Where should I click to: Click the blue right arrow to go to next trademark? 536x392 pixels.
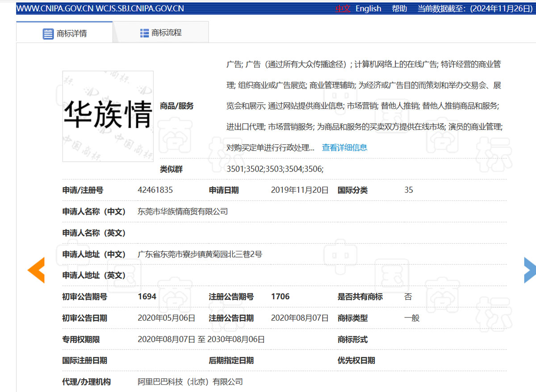[x=530, y=270]
